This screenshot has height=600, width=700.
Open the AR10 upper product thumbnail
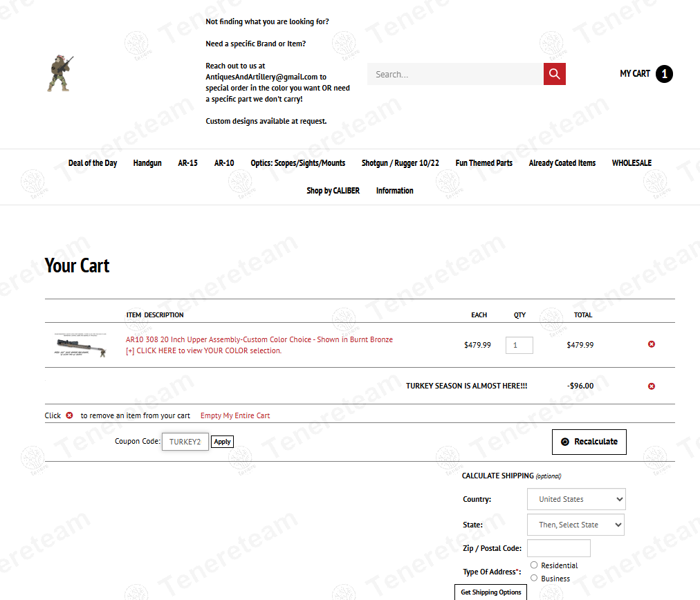pyautogui.click(x=80, y=345)
